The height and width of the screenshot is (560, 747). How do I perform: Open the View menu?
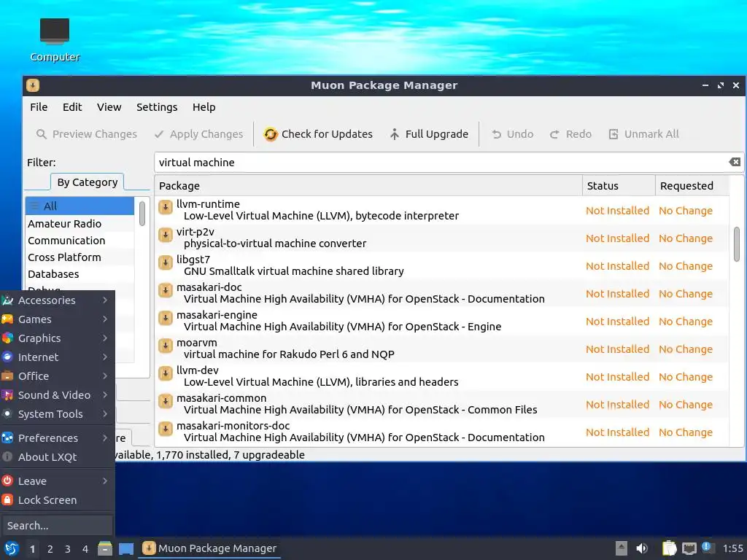coord(109,107)
